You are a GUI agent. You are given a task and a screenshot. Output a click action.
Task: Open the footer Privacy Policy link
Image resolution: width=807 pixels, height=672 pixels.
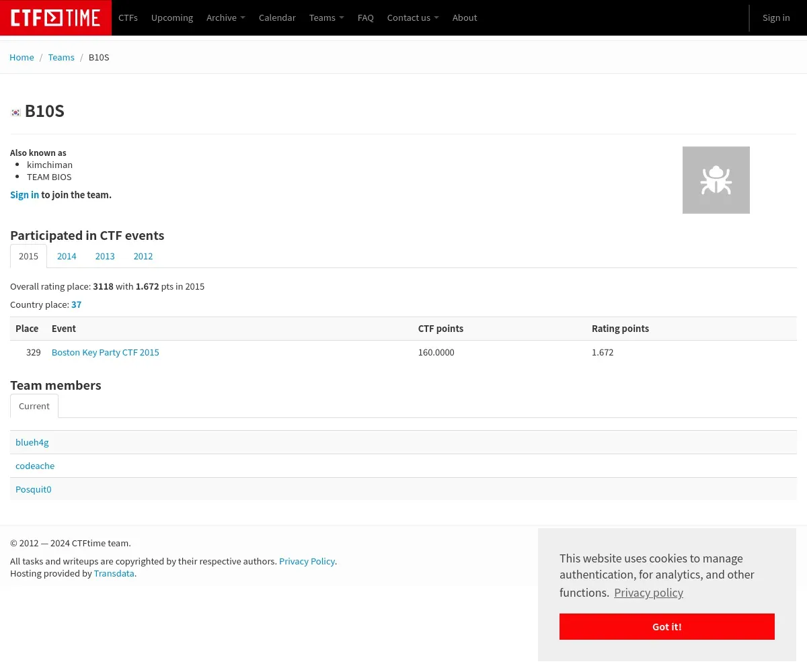(307, 561)
